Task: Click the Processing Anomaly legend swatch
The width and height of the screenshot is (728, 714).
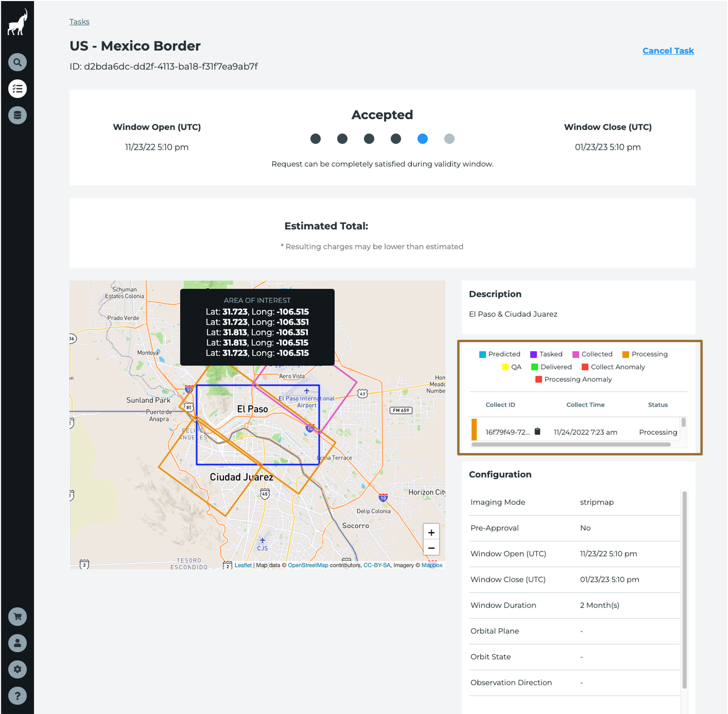Action: pyautogui.click(x=538, y=379)
